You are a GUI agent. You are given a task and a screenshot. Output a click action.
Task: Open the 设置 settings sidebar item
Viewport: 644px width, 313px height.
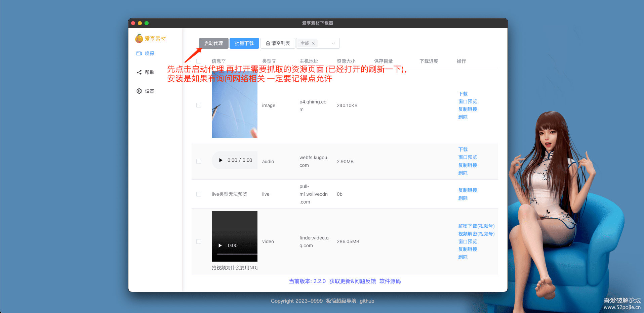(x=145, y=91)
